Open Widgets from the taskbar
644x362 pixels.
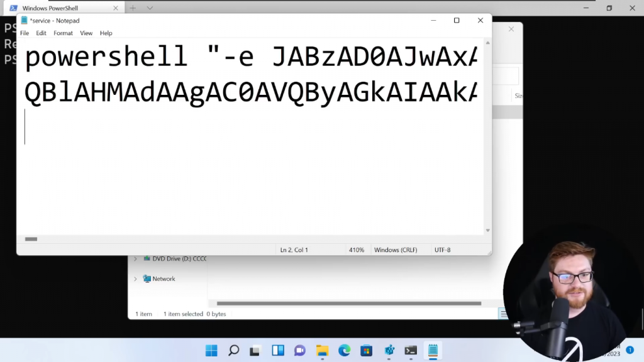click(x=278, y=351)
